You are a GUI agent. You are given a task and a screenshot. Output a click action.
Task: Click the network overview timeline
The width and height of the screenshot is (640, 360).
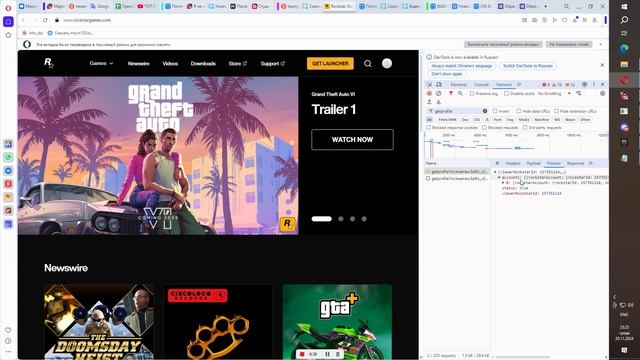(516, 146)
